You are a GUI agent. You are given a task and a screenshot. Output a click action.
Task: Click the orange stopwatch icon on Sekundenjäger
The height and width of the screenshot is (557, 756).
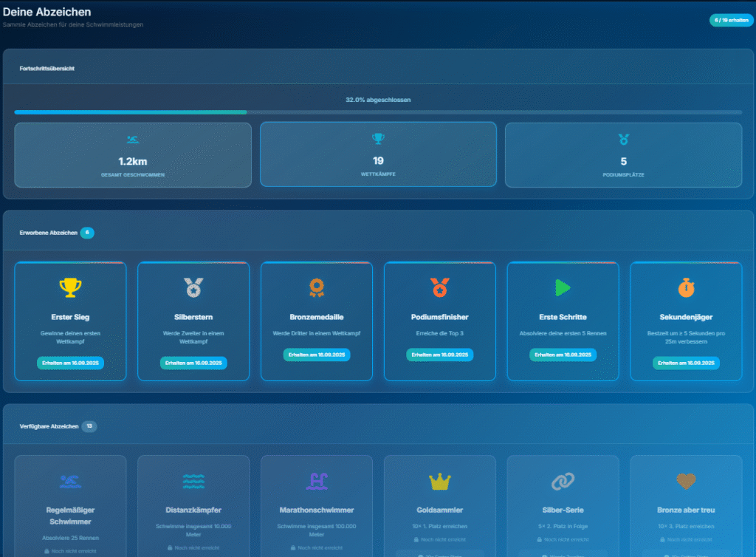click(x=686, y=287)
